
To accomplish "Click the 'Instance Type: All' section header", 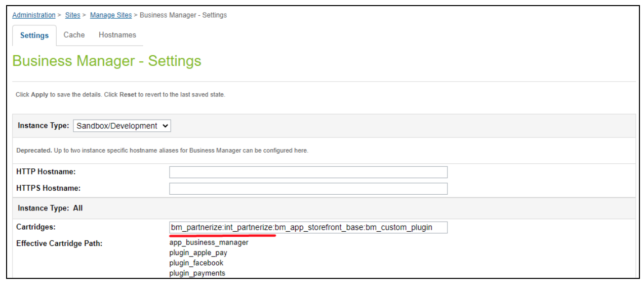I will click(x=50, y=208).
